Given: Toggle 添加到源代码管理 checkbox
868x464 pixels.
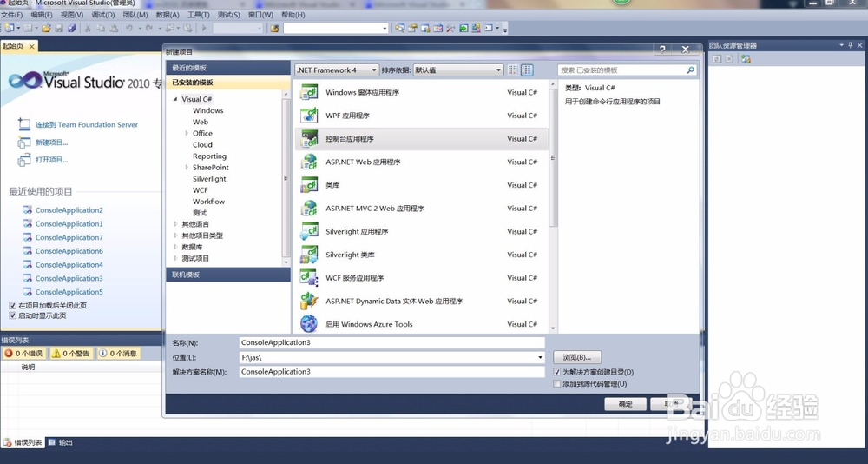Looking at the screenshot, I should click(x=557, y=383).
